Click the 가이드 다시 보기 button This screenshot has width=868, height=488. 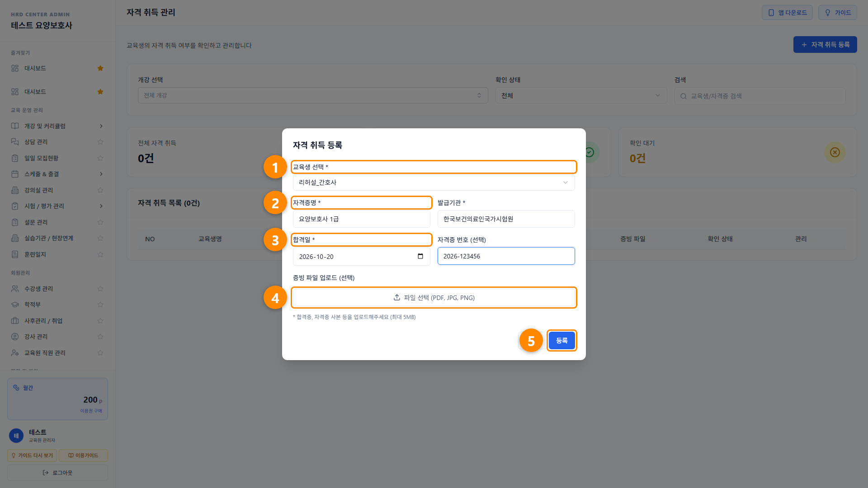tap(32, 455)
